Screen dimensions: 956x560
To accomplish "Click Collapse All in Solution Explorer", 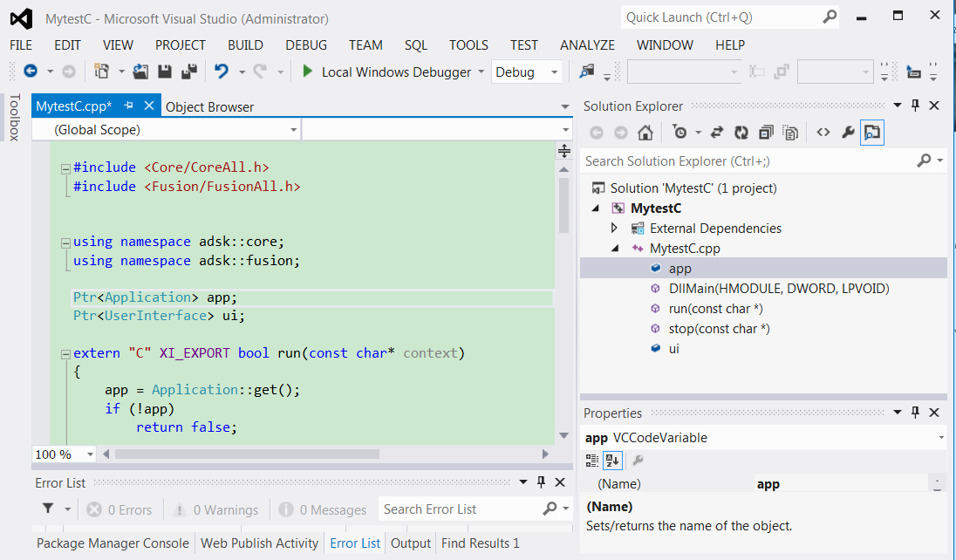I will coord(766,133).
